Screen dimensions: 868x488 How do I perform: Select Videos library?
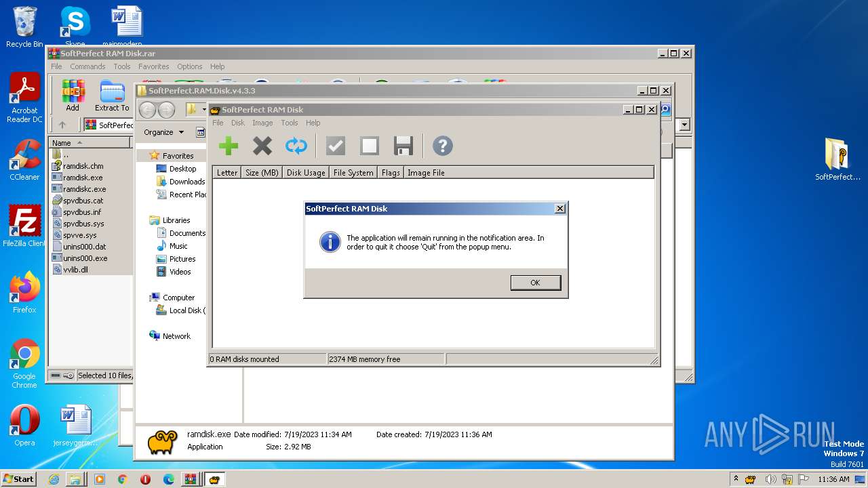pos(174,272)
